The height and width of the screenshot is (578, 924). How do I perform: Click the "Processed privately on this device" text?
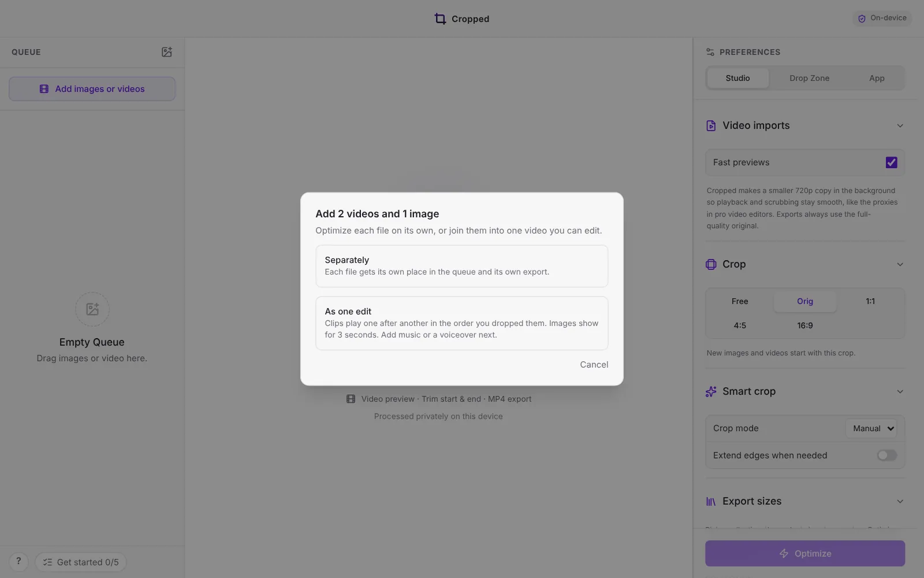[438, 416]
